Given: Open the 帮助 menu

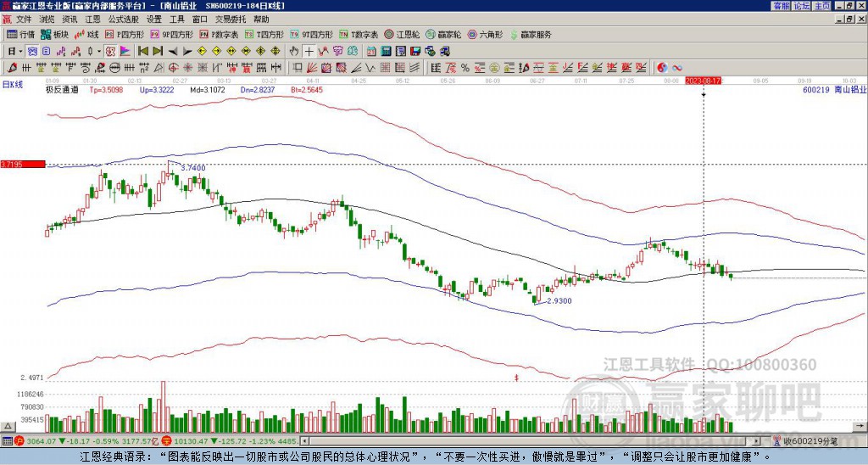Looking at the screenshot, I should pos(261,20).
